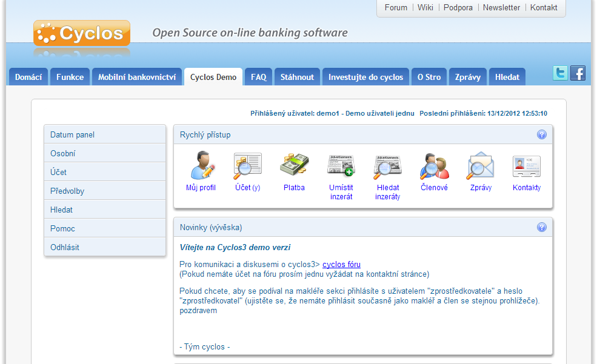Open the Kontakty card icon

(x=527, y=167)
